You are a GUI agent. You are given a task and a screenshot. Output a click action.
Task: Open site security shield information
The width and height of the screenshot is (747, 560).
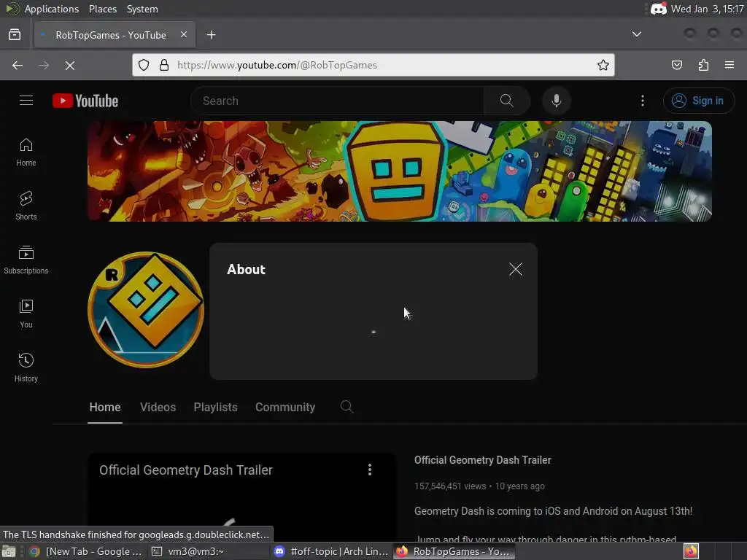[x=144, y=65]
